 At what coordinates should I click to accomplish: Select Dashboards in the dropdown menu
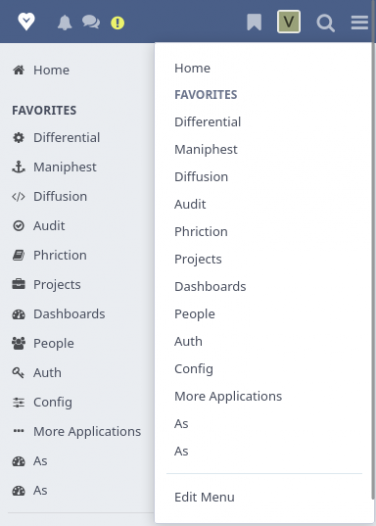click(x=210, y=287)
